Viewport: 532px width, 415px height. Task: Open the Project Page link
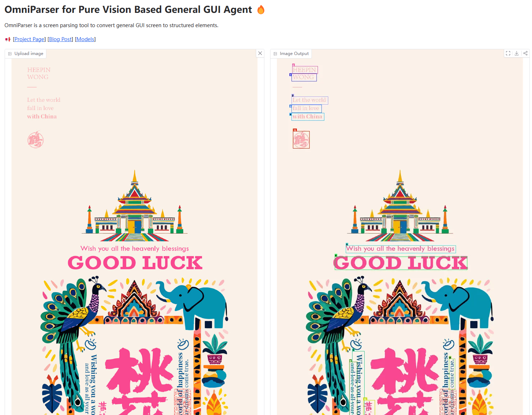[x=29, y=39]
